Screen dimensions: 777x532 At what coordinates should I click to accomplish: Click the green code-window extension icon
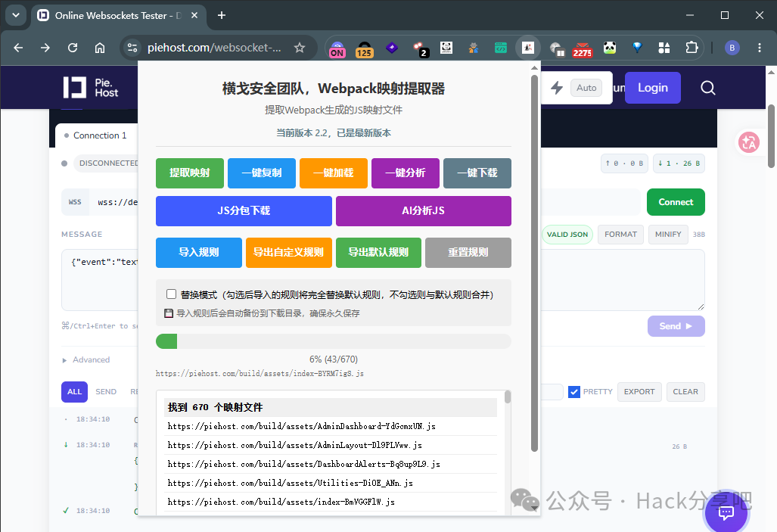click(501, 48)
